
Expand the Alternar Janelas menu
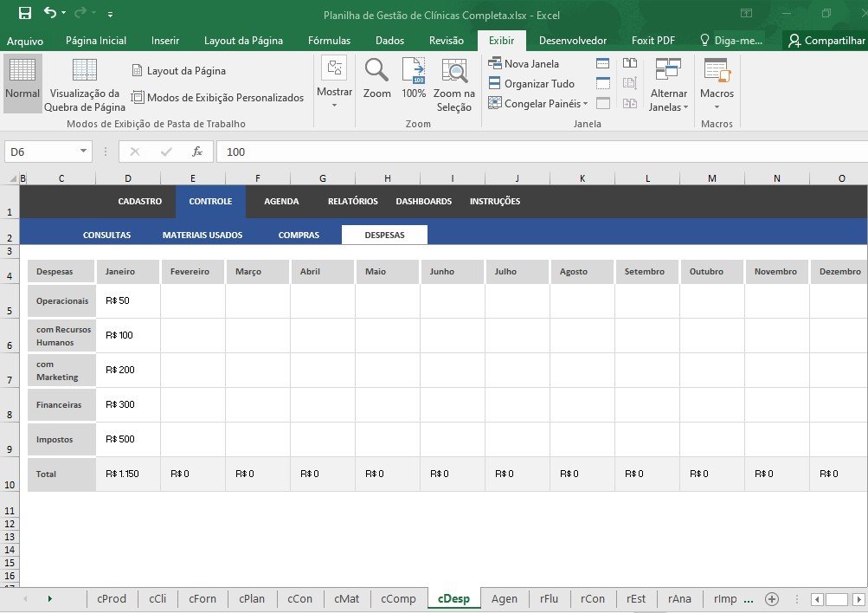[x=668, y=85]
